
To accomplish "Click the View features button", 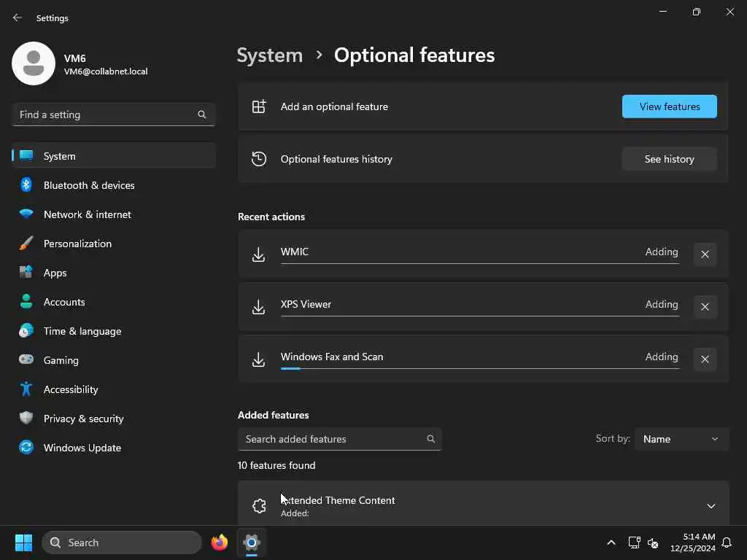I will tap(669, 106).
